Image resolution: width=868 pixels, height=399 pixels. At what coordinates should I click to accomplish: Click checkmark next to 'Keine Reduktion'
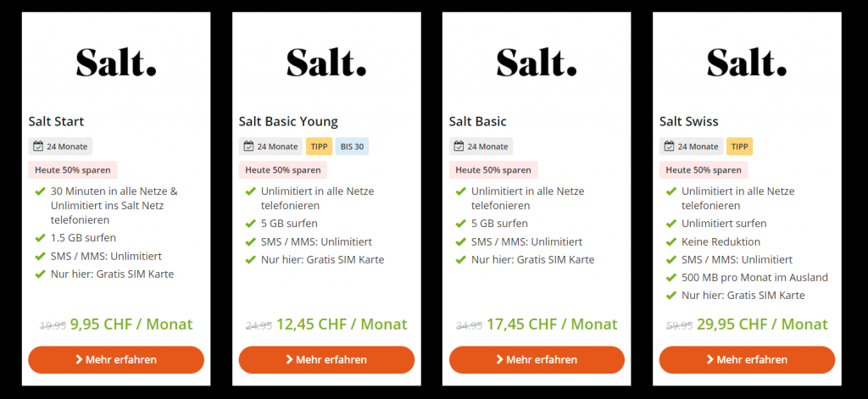670,241
